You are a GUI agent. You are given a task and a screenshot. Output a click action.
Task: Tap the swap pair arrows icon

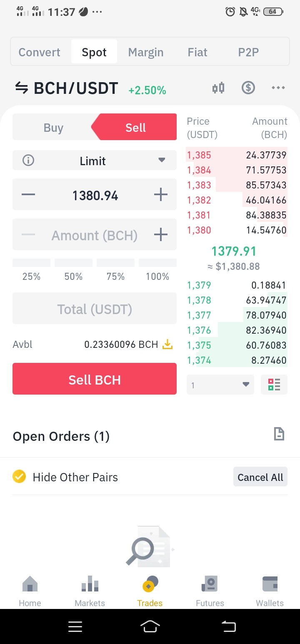tap(21, 88)
